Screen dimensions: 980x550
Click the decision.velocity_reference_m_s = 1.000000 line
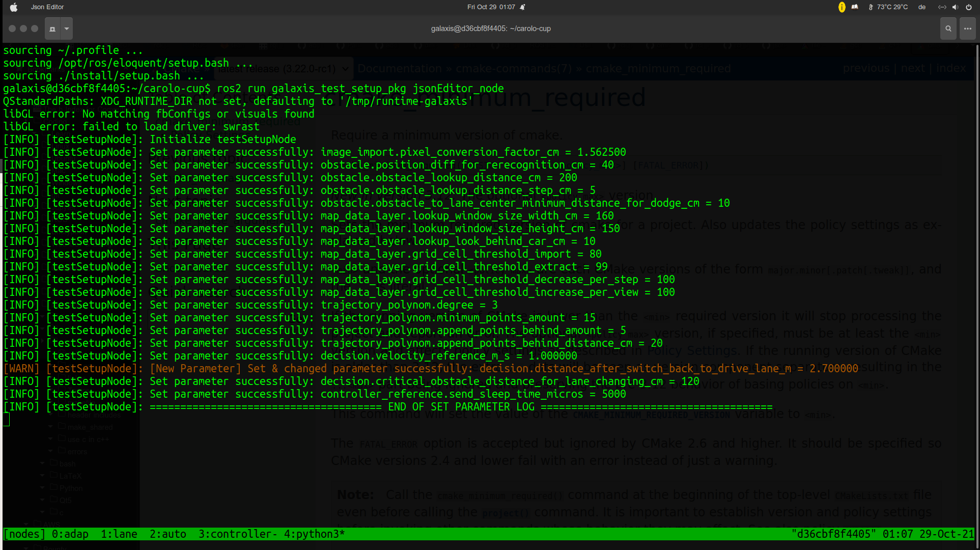290,356
